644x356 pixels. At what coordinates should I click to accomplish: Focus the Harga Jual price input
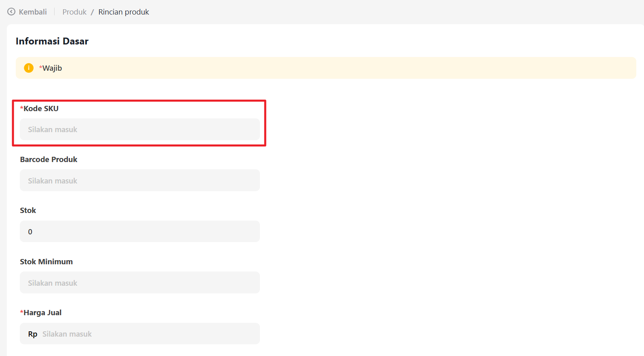[150, 334]
